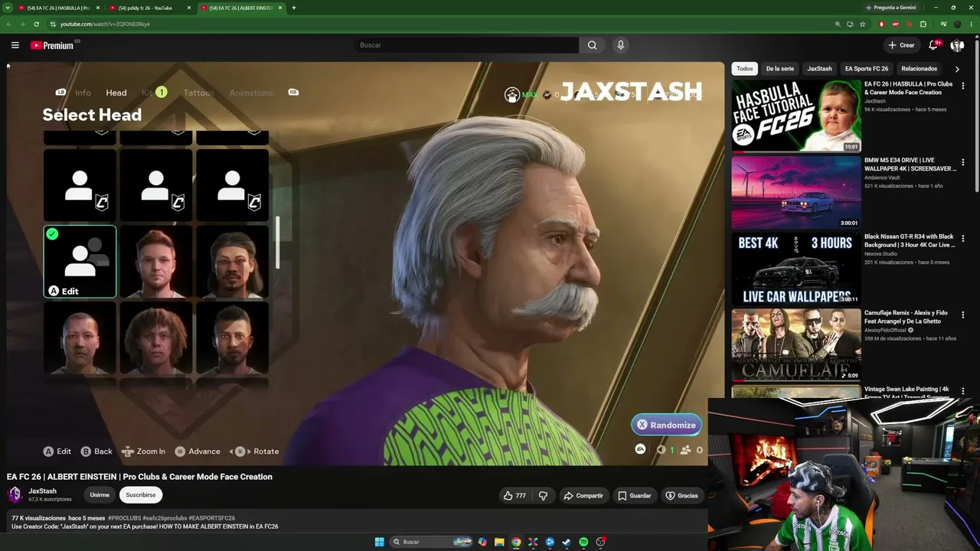Open the Live Car Wallpapers thumbnail
980x551 pixels.
click(x=796, y=269)
